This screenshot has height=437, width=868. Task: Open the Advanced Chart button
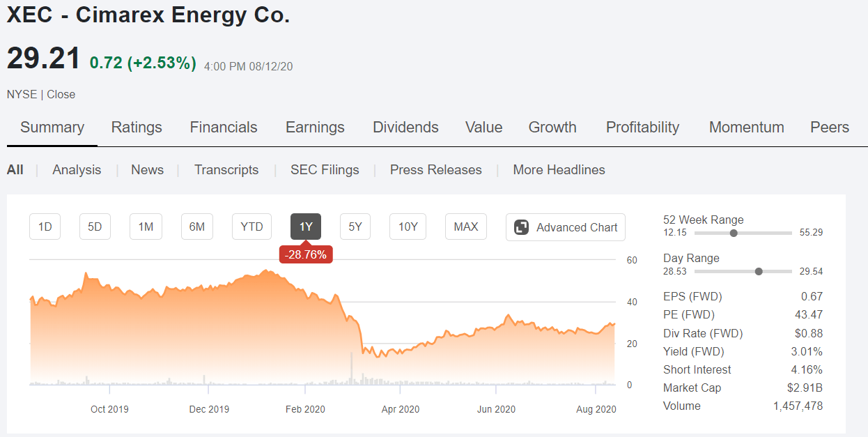[566, 227]
